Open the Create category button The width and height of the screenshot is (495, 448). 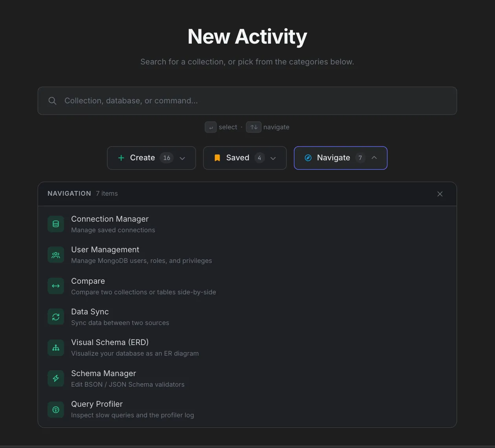[152, 158]
